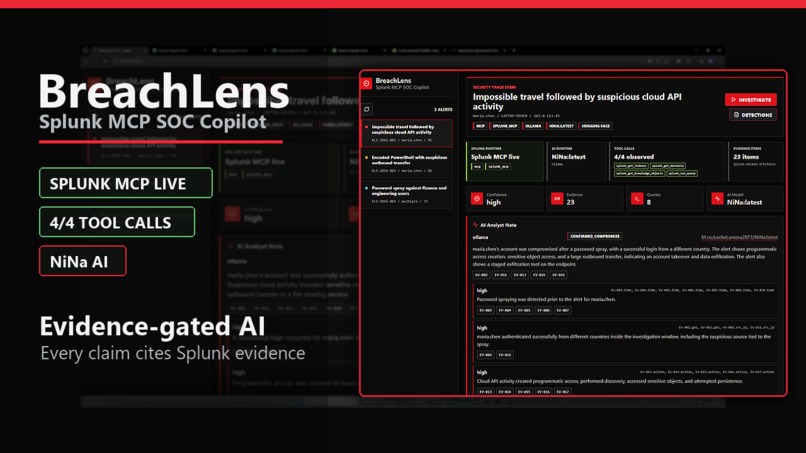Open the hf.co NiNa model link
The width and height of the screenshot is (806, 453).
pos(739,237)
